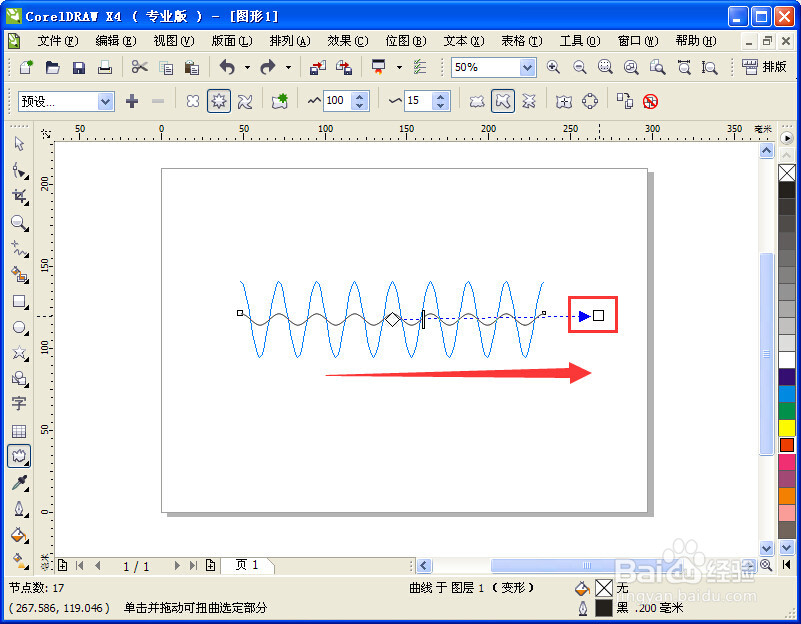Pick the green swatch in color palette

(x=787, y=411)
